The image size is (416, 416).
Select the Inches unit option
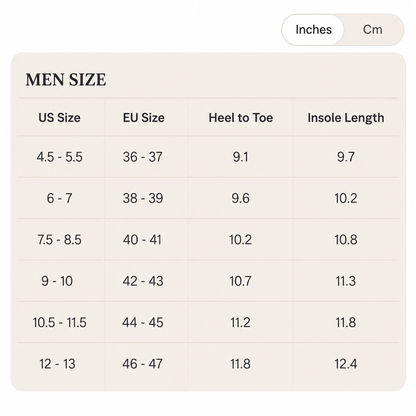(313, 30)
